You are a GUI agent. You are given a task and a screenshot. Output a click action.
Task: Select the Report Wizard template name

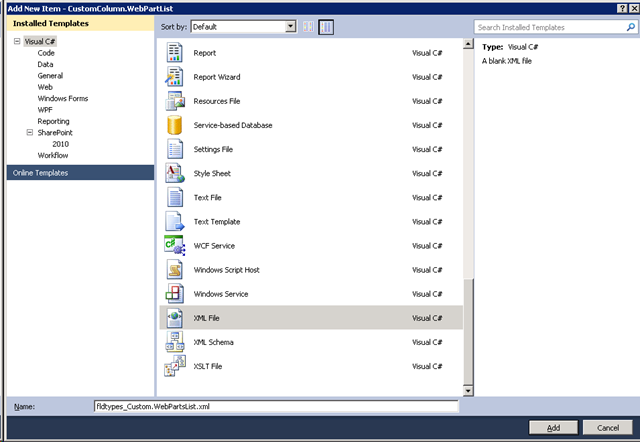217,77
